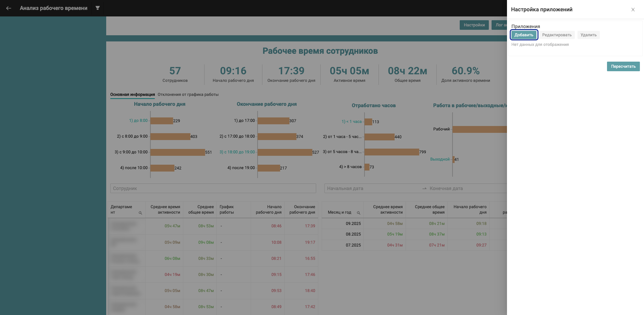Viewport: 644px width, 315px height.
Task: Open the filter funnel icon
Action: click(x=98, y=8)
